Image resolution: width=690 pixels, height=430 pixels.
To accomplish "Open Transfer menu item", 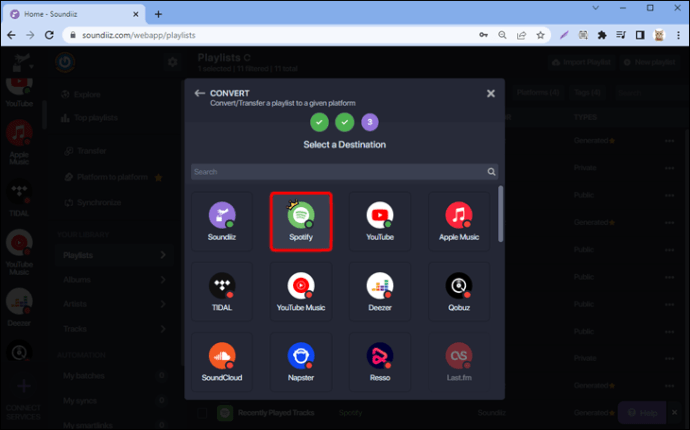I will coord(86,151).
